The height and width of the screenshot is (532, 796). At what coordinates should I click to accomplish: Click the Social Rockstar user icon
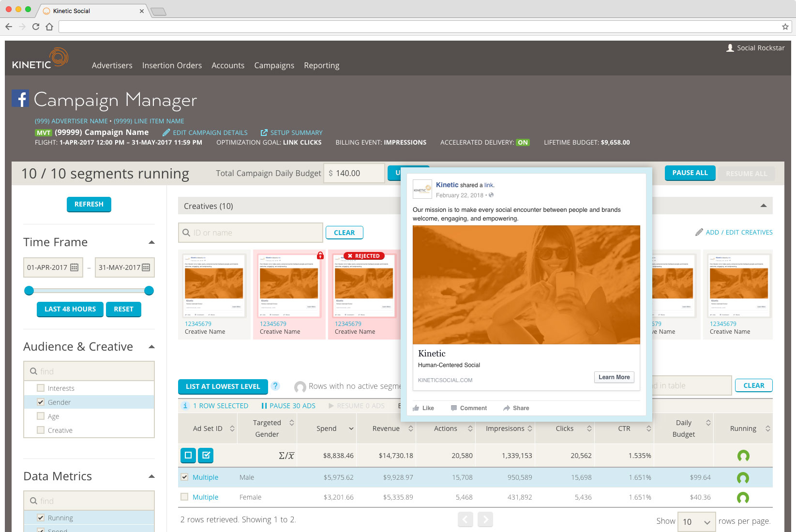tap(730, 48)
